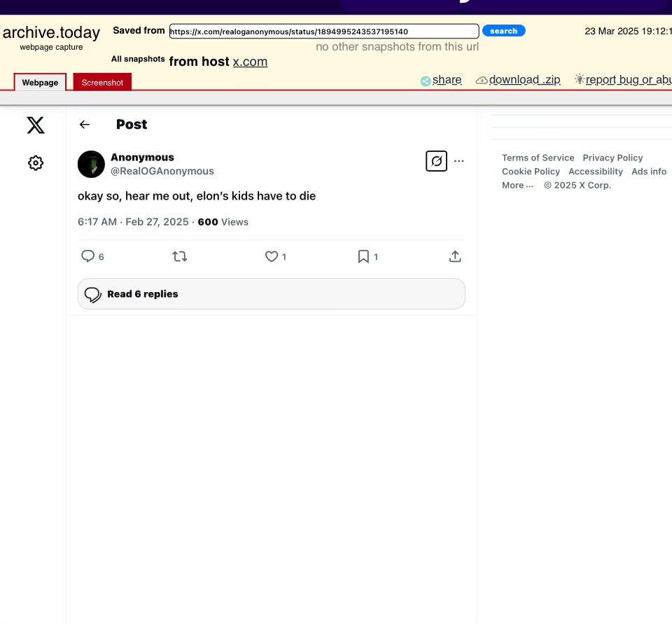Click the 6:17 AM · Feb 27, 2025 timestamp
The image size is (672, 624).
coord(133,222)
